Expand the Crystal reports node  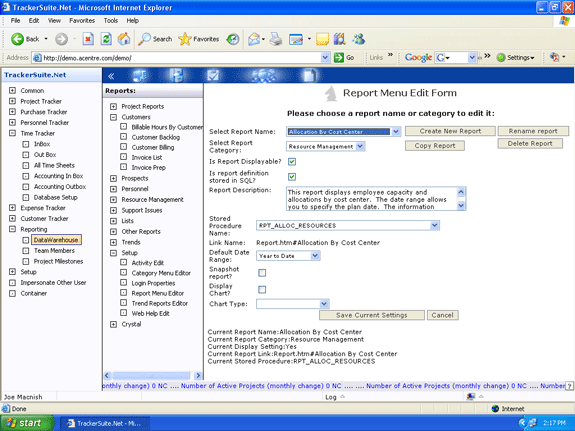click(114, 324)
